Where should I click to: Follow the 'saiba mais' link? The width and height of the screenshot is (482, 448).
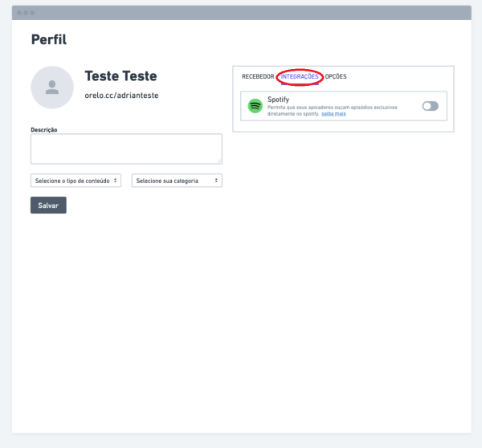coord(333,114)
